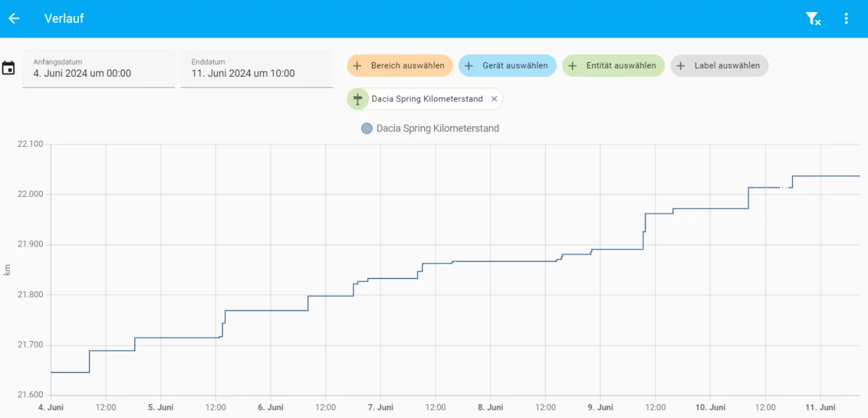Click the 22.000 y-axis value label
The height and width of the screenshot is (418, 868).
29,194
